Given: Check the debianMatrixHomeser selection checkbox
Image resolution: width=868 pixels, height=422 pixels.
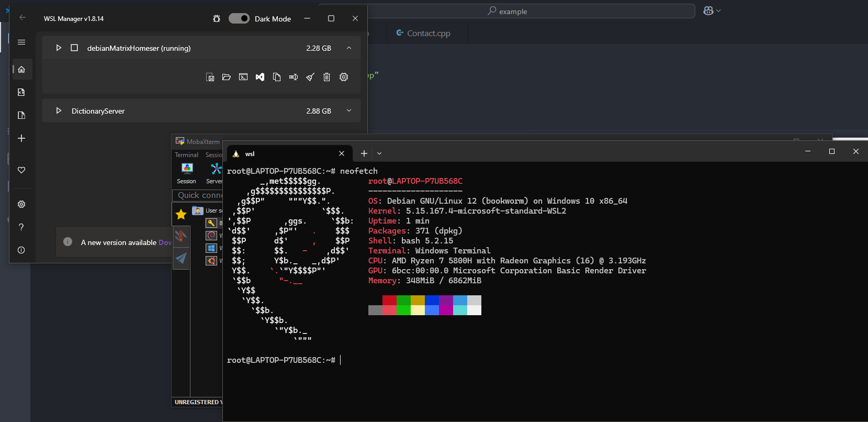Looking at the screenshot, I should pyautogui.click(x=74, y=48).
